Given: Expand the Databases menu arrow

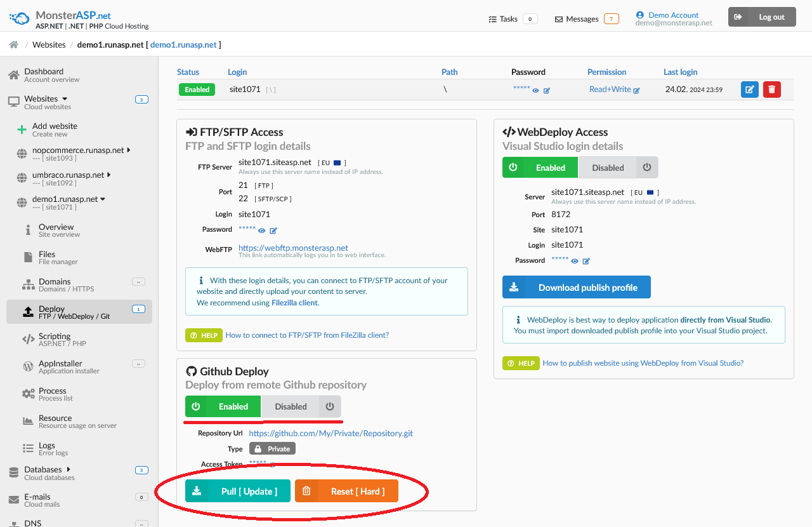Looking at the screenshot, I should 68,469.
